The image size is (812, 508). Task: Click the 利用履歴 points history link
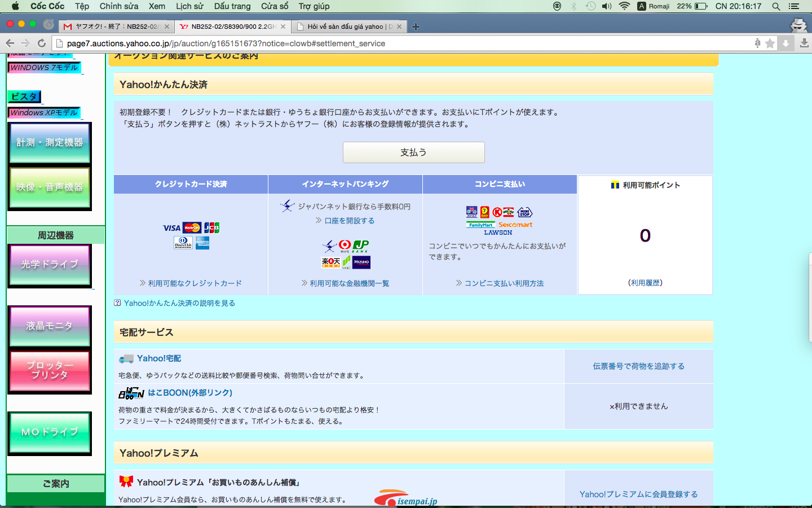(x=646, y=283)
